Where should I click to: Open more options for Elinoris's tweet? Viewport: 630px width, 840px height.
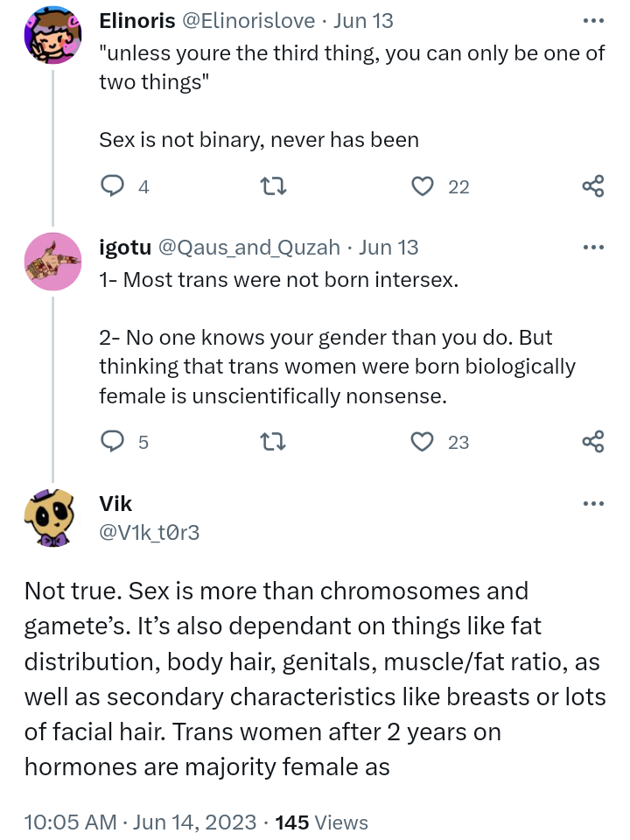click(593, 19)
